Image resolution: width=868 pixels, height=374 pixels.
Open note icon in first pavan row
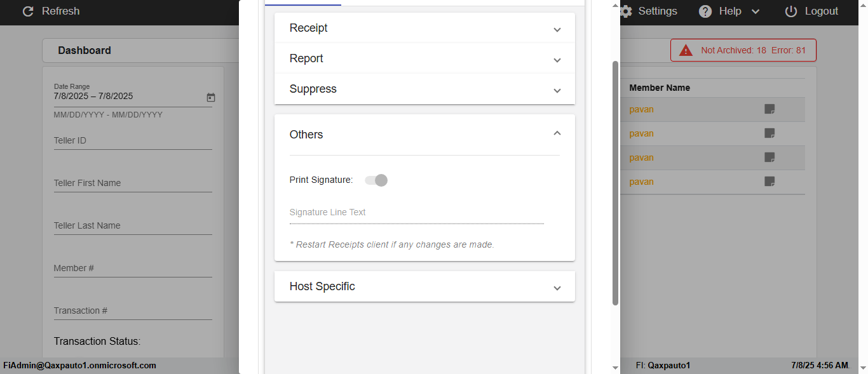tap(770, 109)
